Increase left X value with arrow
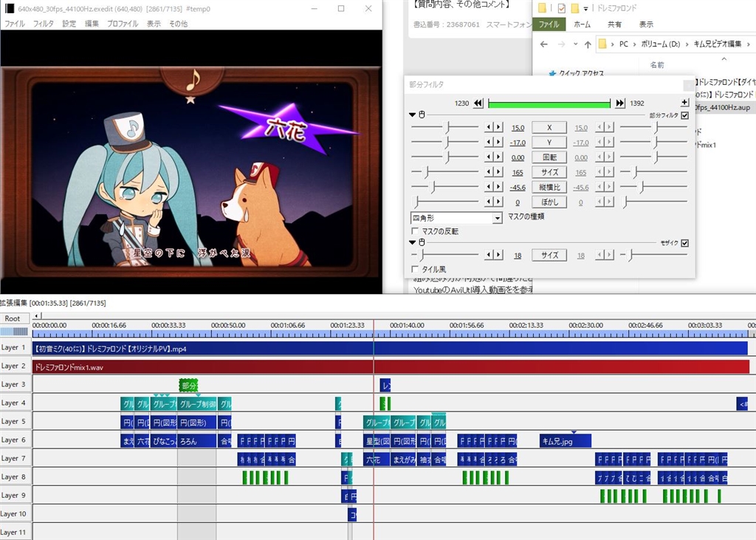This screenshot has height=540, width=756. tap(498, 127)
